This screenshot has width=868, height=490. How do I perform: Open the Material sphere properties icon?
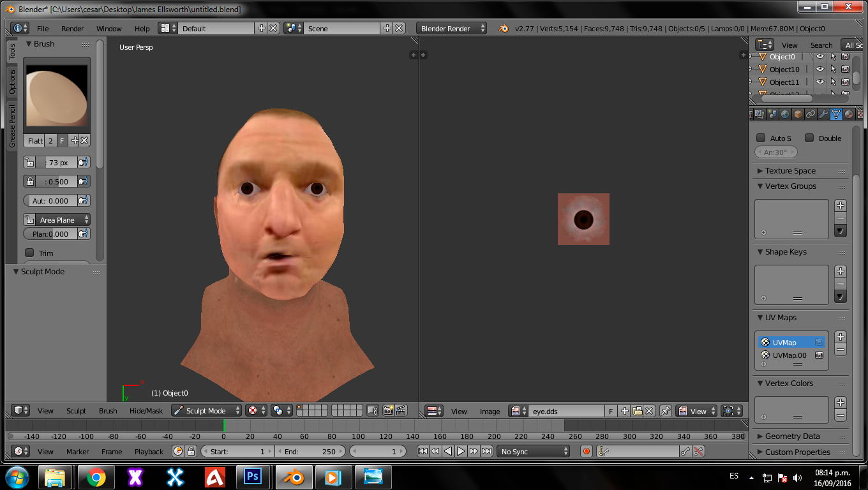coord(849,114)
